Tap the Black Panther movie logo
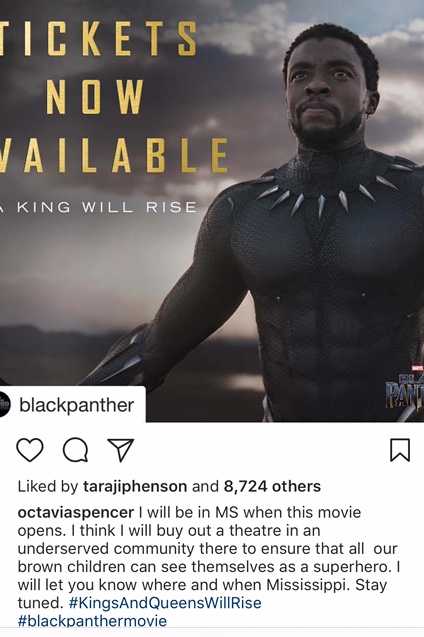Screen dimensions: 424x637 tap(405, 389)
